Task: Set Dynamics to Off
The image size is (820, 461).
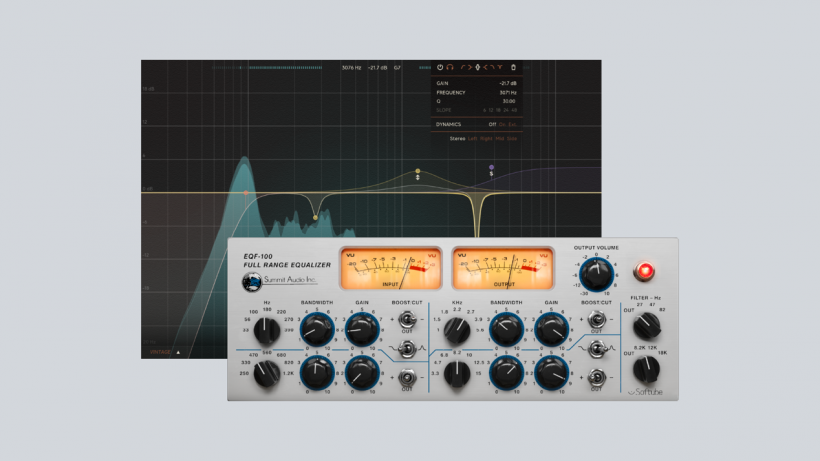Action: pyautogui.click(x=492, y=124)
